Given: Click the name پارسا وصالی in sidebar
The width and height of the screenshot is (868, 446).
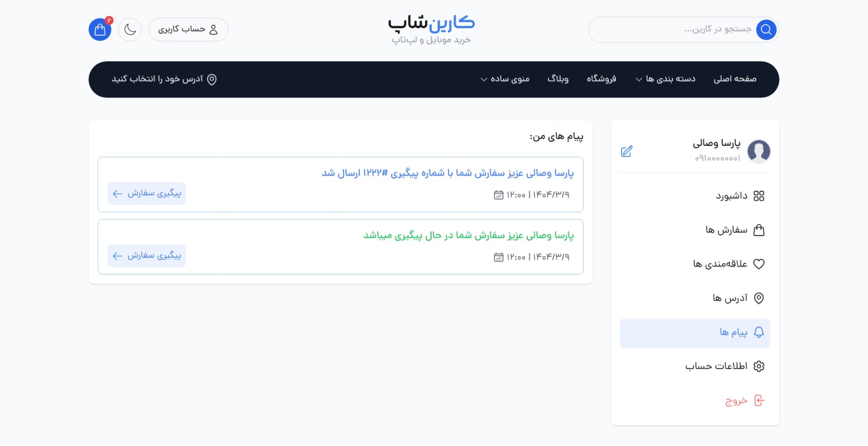Looking at the screenshot, I should point(717,143).
